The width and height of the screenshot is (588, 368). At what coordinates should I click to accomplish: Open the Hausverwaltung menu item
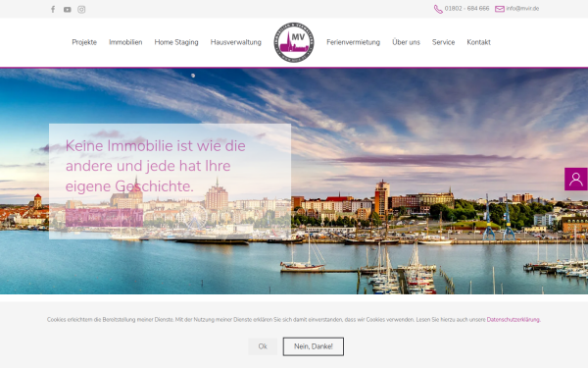236,42
